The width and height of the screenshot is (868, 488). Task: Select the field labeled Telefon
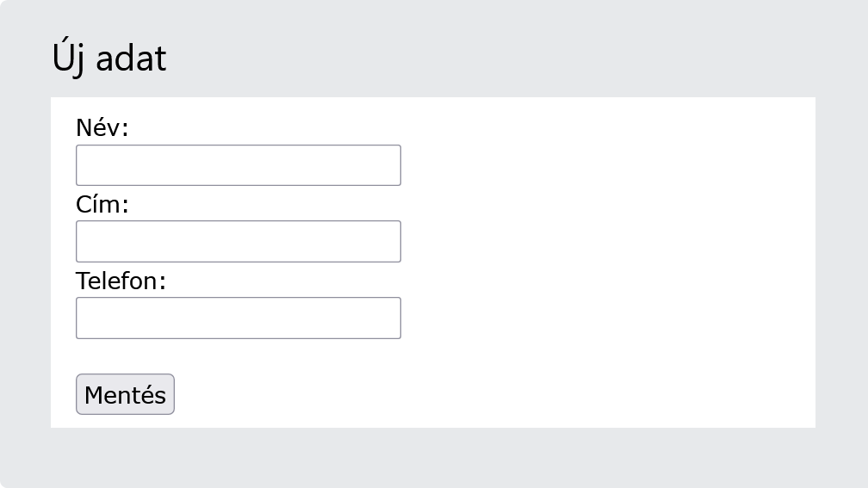pyautogui.click(x=238, y=318)
